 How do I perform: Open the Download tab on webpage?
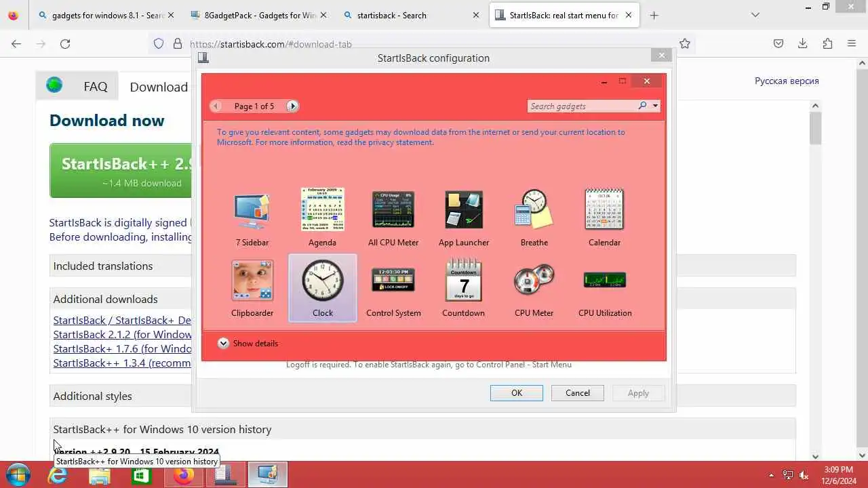pos(159,87)
